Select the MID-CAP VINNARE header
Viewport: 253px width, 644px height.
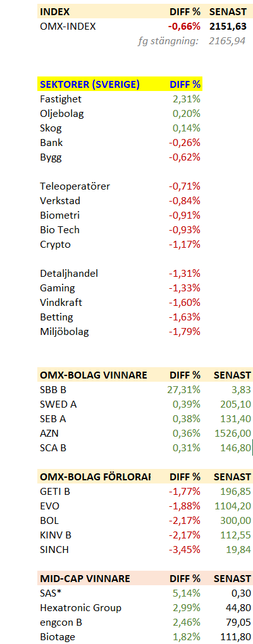[85, 579]
